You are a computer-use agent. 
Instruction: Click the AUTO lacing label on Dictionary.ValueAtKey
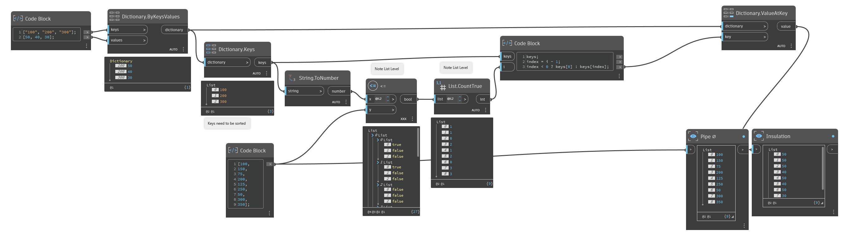point(781,46)
